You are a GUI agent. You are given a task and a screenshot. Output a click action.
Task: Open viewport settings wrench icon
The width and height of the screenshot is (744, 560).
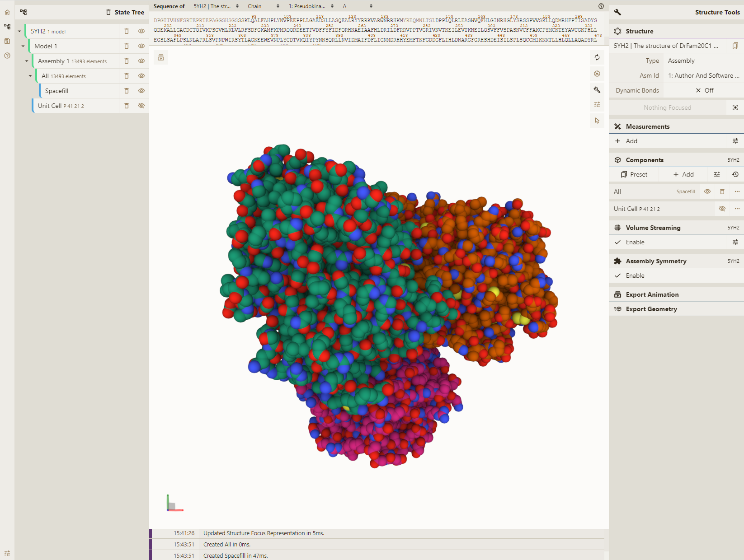point(597,90)
